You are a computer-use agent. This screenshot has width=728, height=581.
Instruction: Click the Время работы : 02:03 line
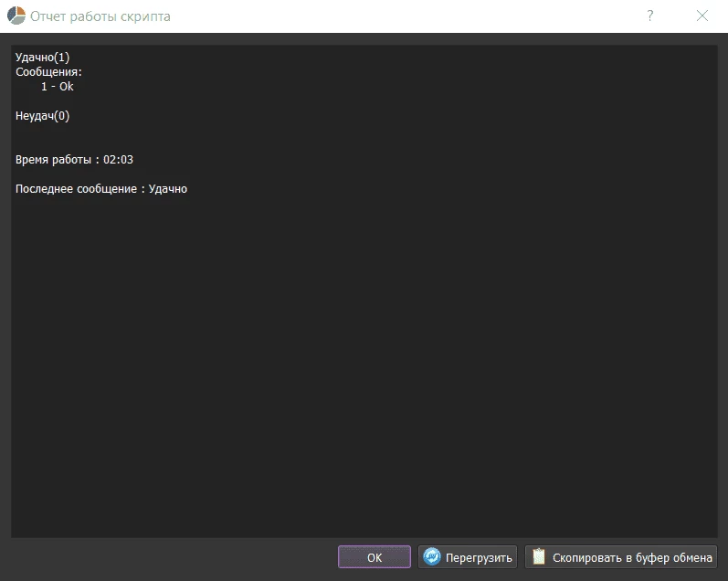(74, 160)
